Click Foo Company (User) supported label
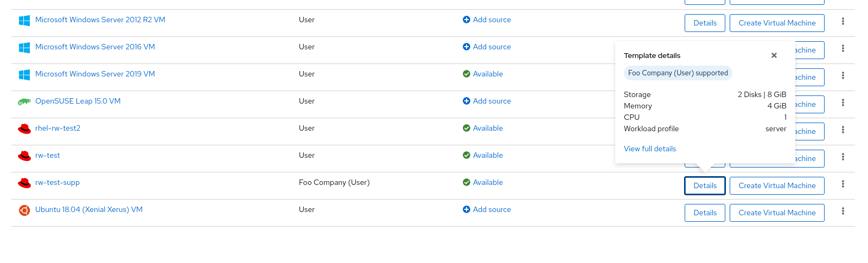868x263 pixels. pos(678,73)
